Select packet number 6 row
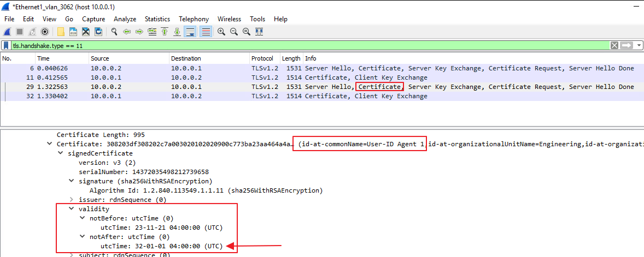The width and height of the screenshot is (644, 257). pyautogui.click(x=322, y=68)
